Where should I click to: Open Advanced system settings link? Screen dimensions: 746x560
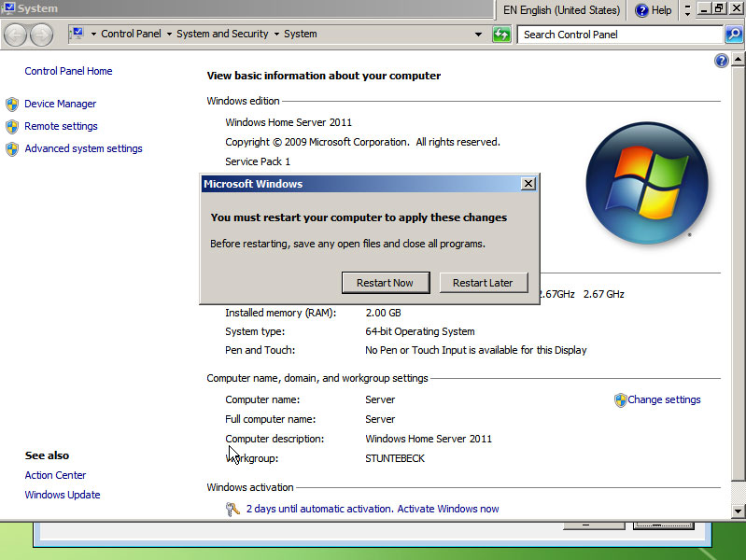83,148
